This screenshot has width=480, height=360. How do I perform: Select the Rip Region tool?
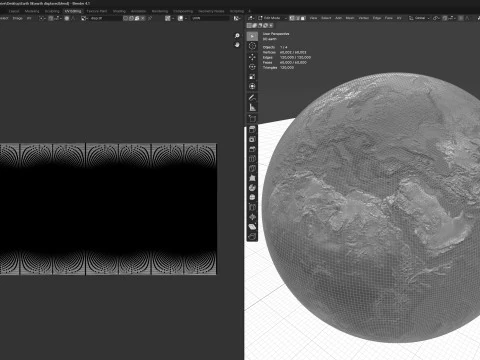(252, 236)
